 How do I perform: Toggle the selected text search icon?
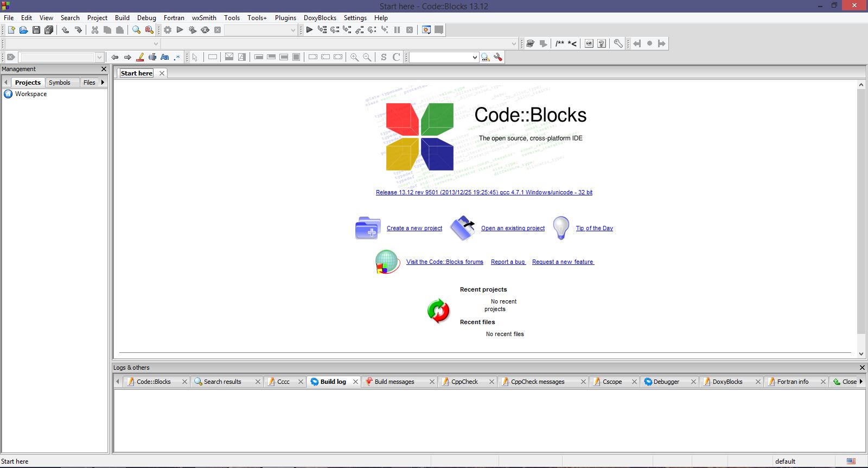(x=152, y=57)
